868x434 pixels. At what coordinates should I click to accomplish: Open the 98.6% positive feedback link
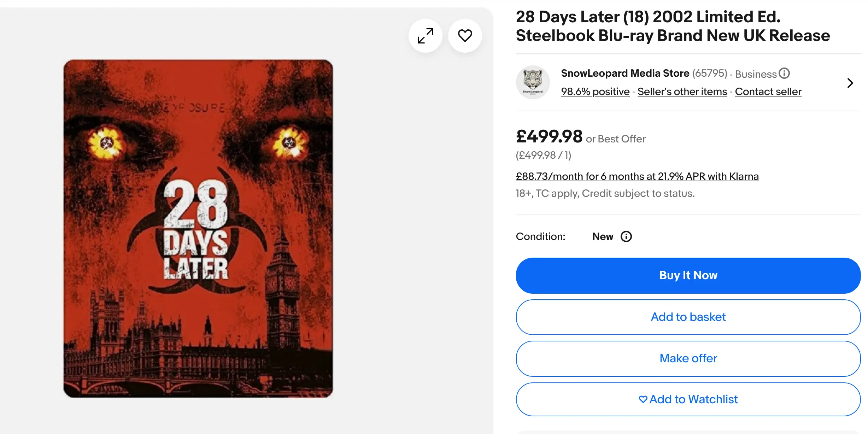595,91
